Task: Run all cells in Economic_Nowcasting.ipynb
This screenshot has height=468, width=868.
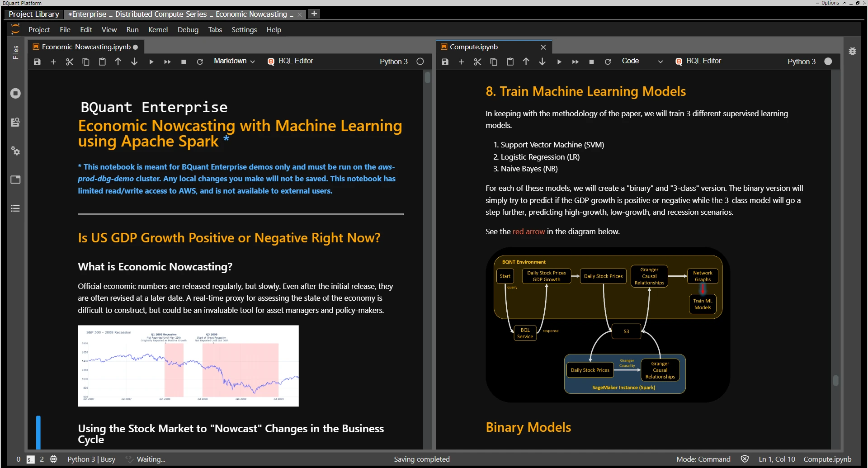Action: tap(167, 61)
